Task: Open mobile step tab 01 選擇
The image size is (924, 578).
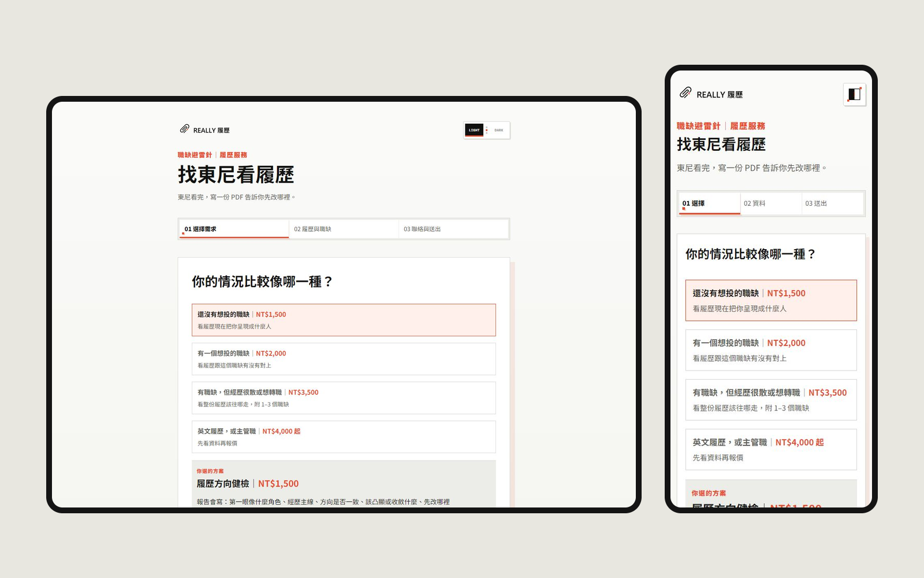Action: (709, 203)
